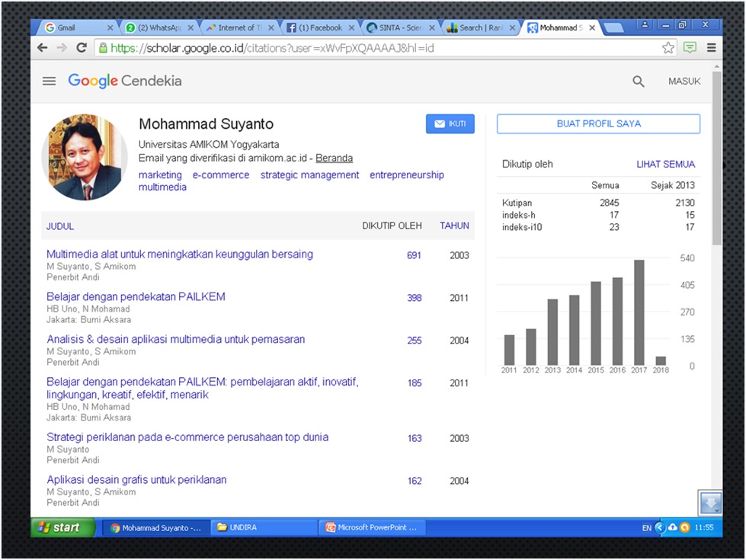Click the page vertical scrollbar thumb

(716, 158)
